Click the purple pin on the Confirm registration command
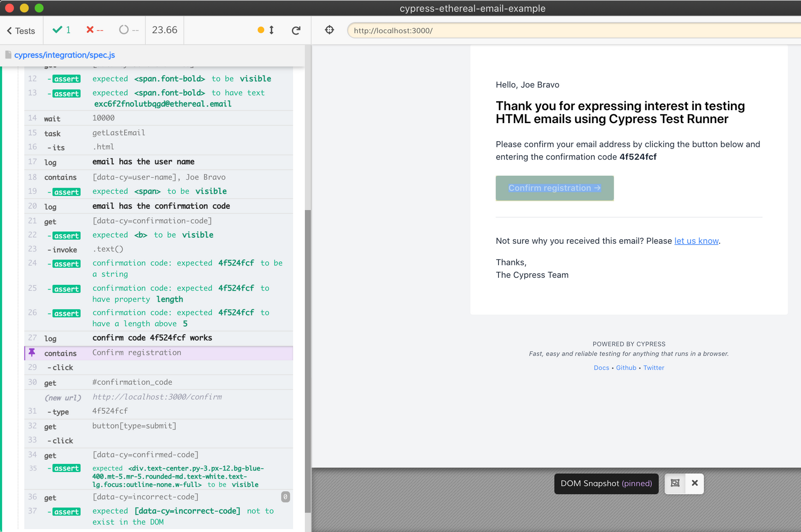The height and width of the screenshot is (532, 801). coord(32,353)
